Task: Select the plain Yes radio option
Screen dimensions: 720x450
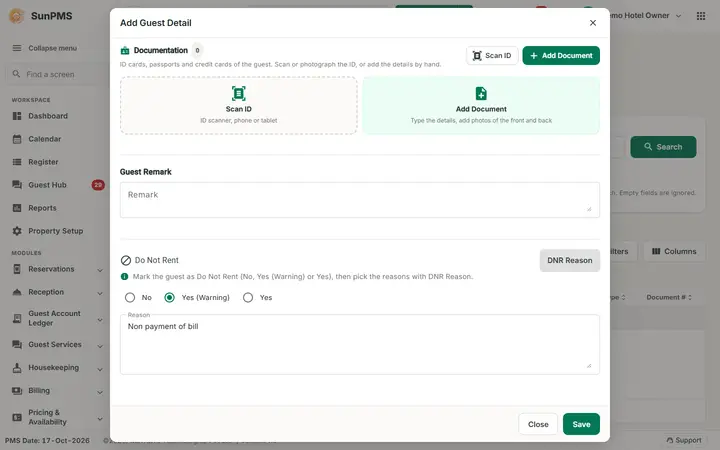Action: tap(248, 298)
